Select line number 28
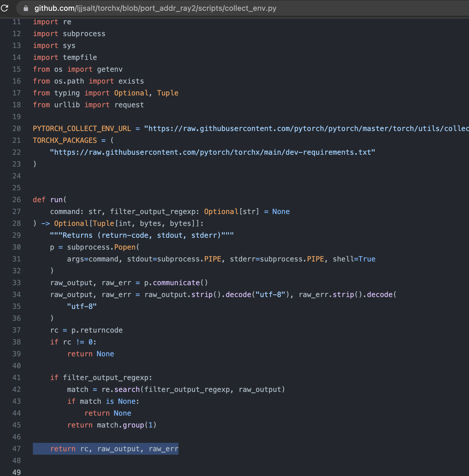The image size is (469, 476). point(17,223)
